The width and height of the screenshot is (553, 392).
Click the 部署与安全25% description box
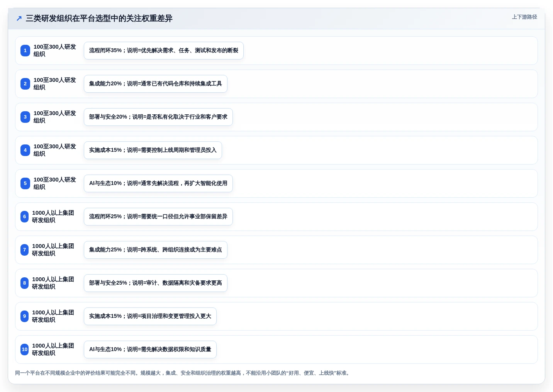click(x=156, y=283)
